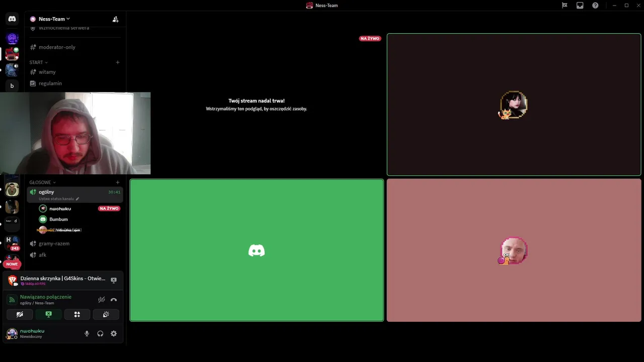Open user settings gear
The image size is (644, 362).
[x=114, y=333]
